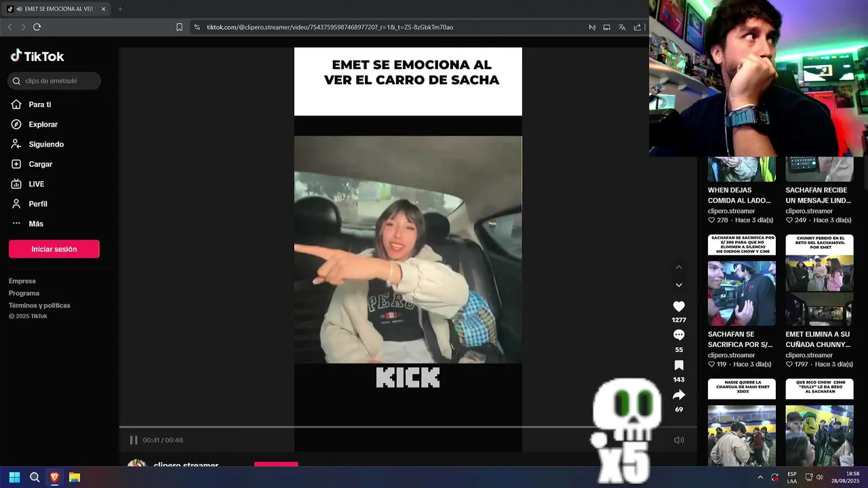Pause the video playback

click(x=134, y=440)
